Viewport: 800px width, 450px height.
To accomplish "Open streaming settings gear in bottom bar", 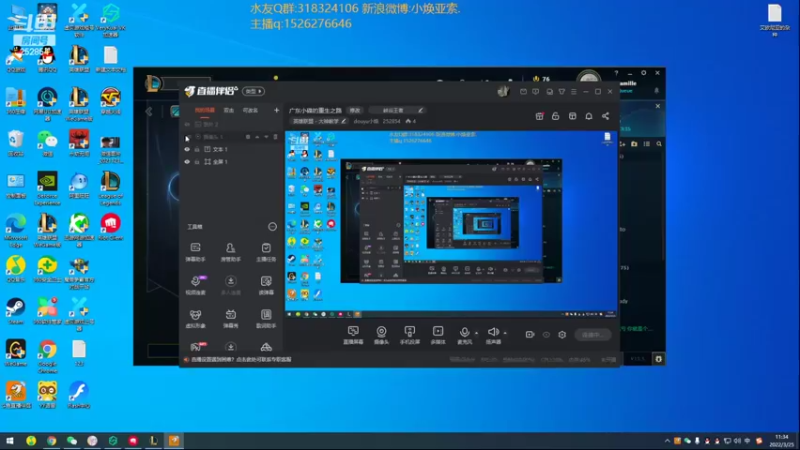I will pyautogui.click(x=562, y=335).
